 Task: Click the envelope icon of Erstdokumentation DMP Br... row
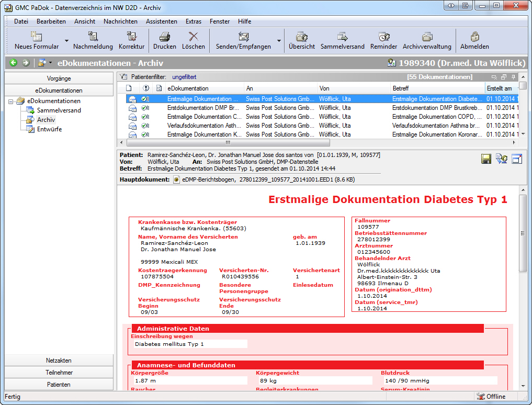[132, 108]
